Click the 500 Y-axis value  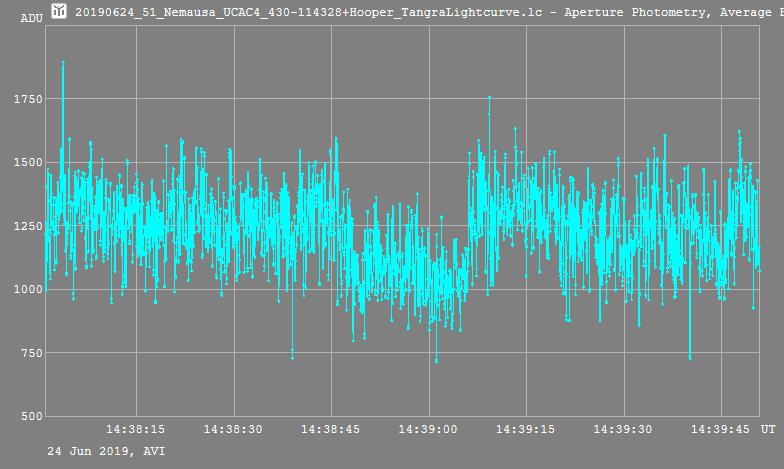(32, 416)
